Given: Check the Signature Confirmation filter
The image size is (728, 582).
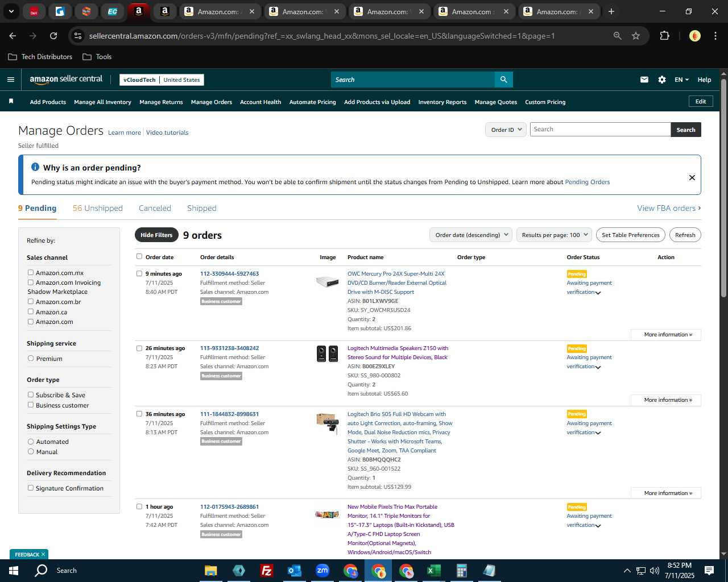Looking at the screenshot, I should pyautogui.click(x=31, y=488).
